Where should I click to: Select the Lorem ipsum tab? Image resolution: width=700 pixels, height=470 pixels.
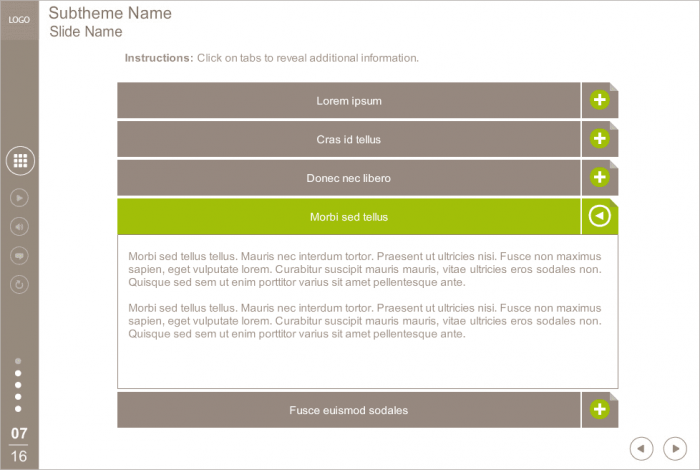[x=349, y=101]
